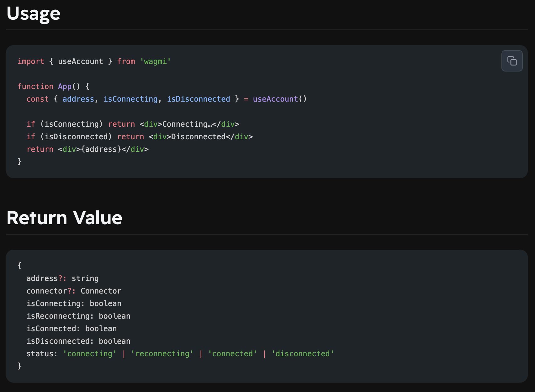This screenshot has height=392, width=535.
Task: Click {address} in the final return statement
Action: (x=101, y=149)
